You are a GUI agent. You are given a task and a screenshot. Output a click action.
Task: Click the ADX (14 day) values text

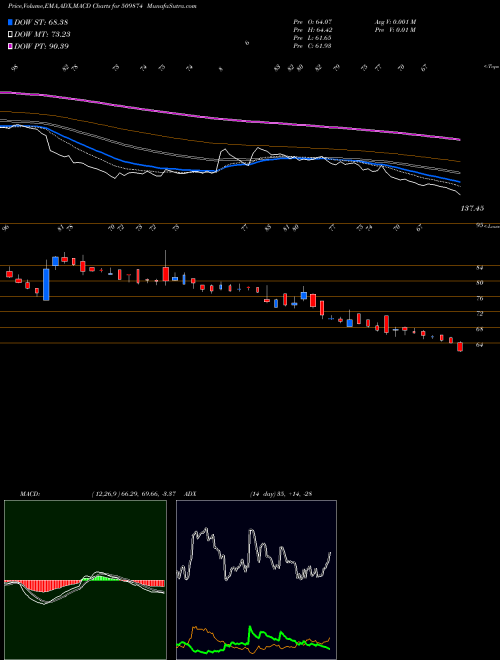click(x=281, y=493)
